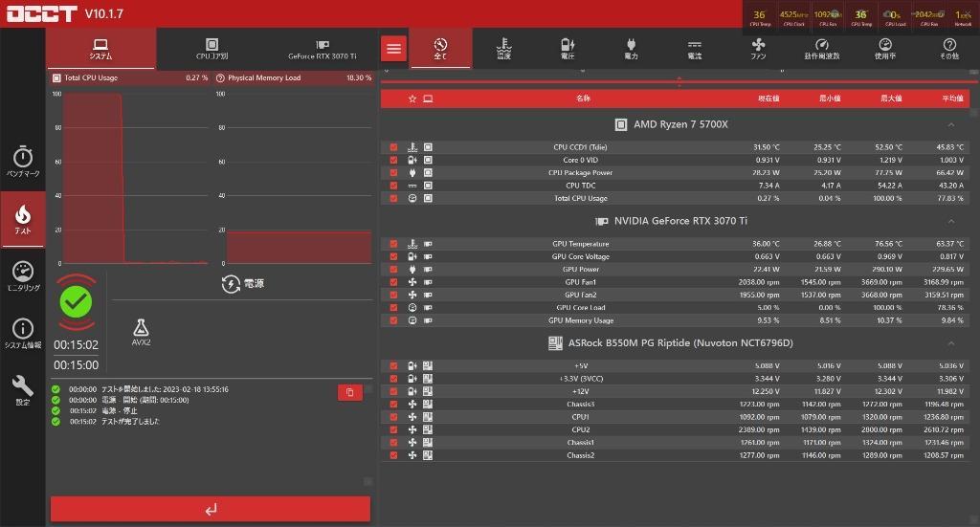Uncheck the Core 0 VID checkbox
Viewport: 980px width, 527px height.
pyautogui.click(x=393, y=160)
